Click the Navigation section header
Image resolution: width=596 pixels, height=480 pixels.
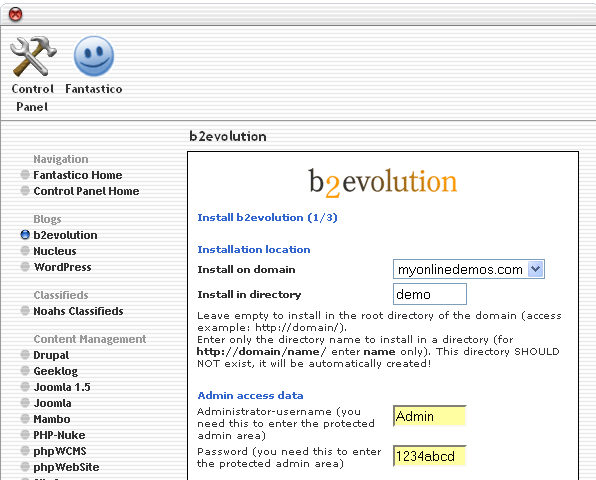pos(61,159)
